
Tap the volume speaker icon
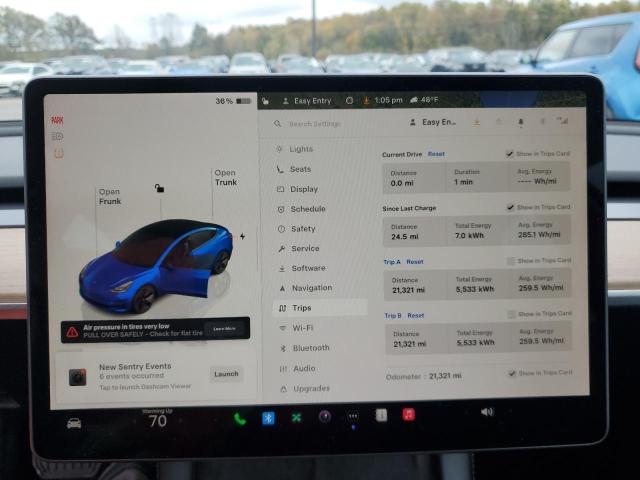click(487, 411)
